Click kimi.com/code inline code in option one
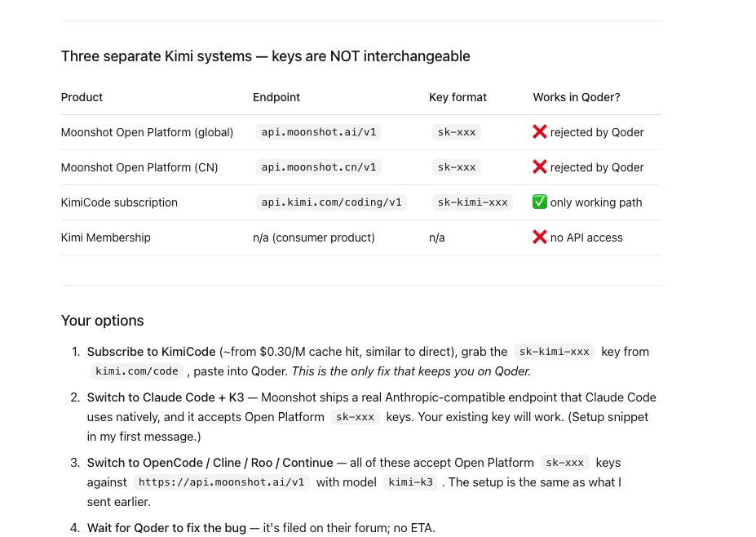756x537 pixels. [137, 371]
